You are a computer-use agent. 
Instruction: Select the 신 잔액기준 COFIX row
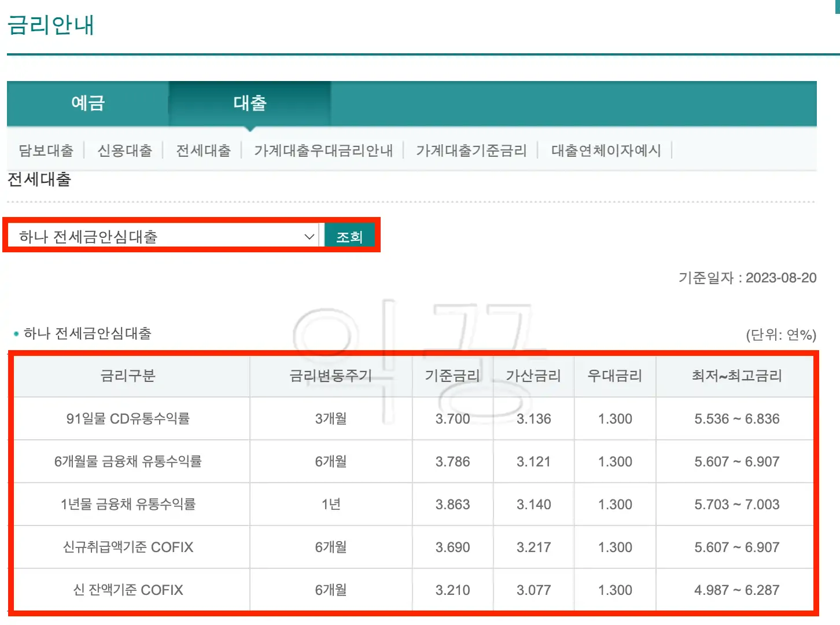131,590
